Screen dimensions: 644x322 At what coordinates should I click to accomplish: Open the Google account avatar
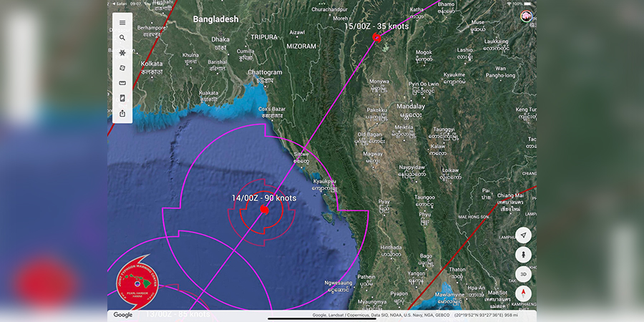pos(526,16)
